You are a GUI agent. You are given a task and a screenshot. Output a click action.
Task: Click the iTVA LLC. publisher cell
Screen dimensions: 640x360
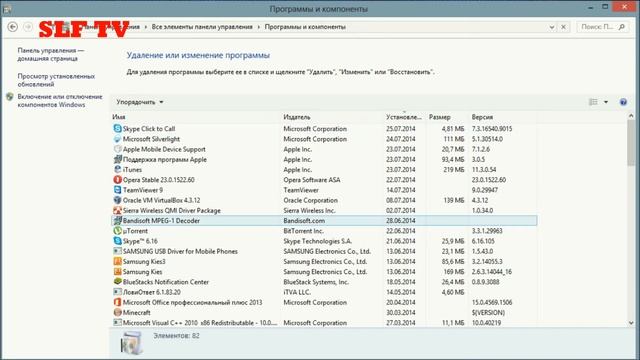[297, 292]
